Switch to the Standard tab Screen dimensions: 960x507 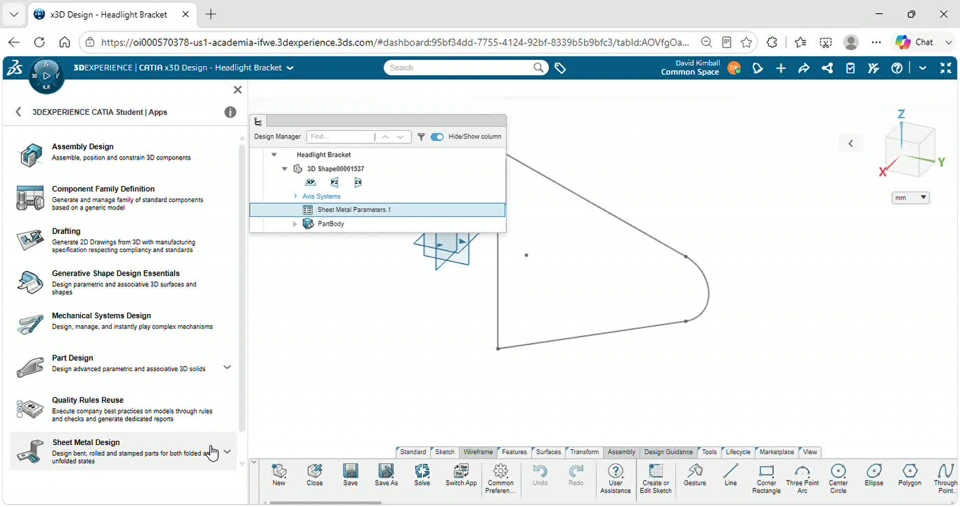(x=413, y=452)
